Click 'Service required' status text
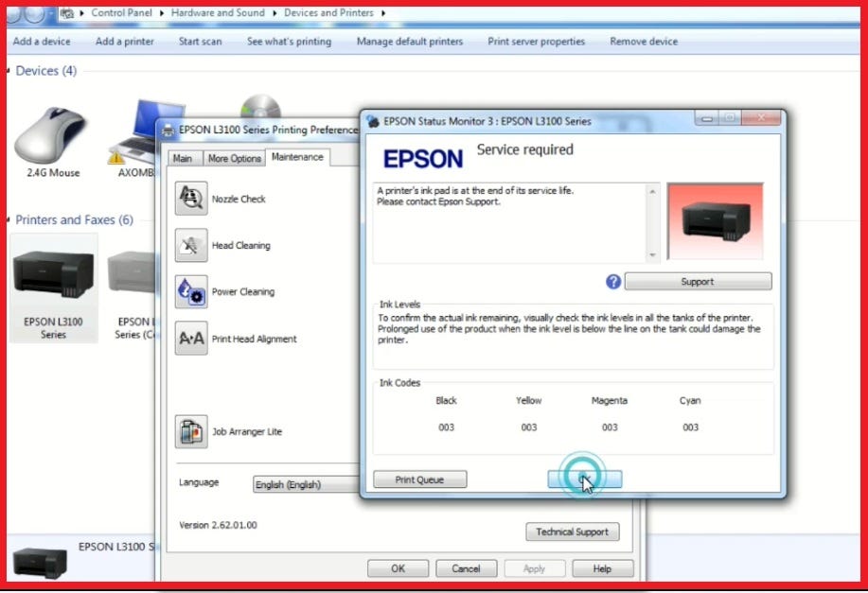 [x=524, y=150]
